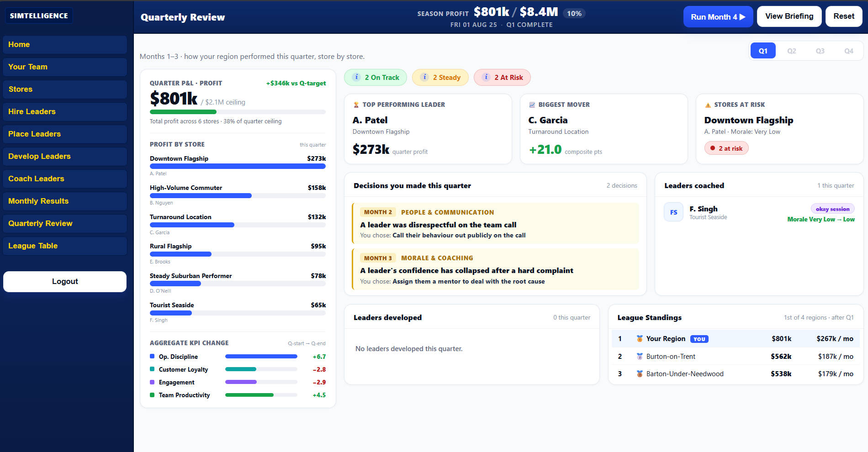Go to the Stores page

[x=65, y=89]
